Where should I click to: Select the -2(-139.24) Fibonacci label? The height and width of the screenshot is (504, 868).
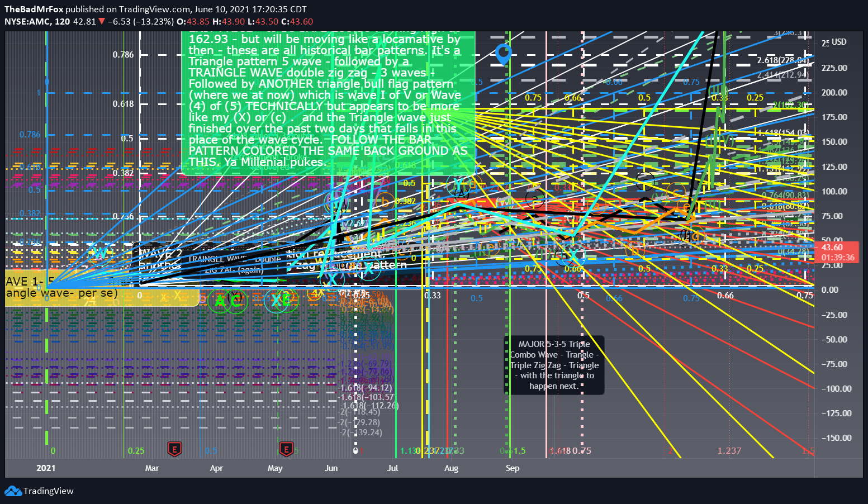pos(361,432)
